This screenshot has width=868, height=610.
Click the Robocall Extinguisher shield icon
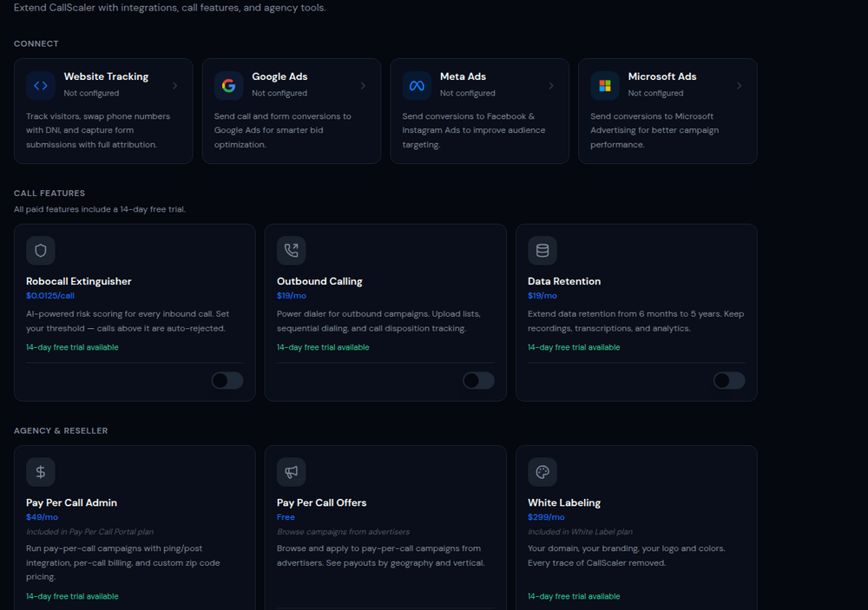pyautogui.click(x=41, y=251)
